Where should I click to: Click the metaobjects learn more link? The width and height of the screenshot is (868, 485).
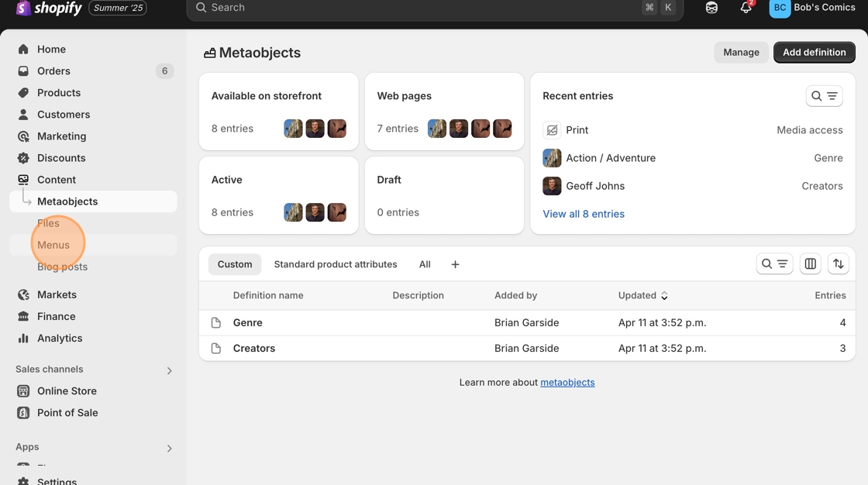click(x=567, y=383)
